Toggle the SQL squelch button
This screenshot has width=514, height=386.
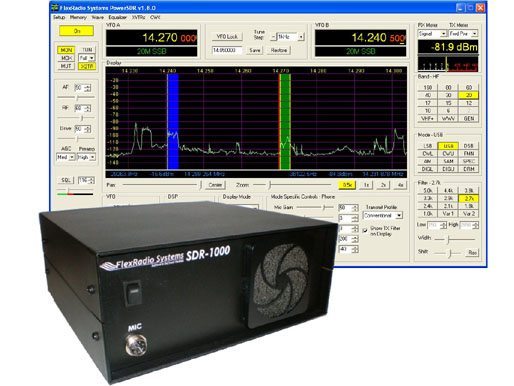[x=66, y=180]
